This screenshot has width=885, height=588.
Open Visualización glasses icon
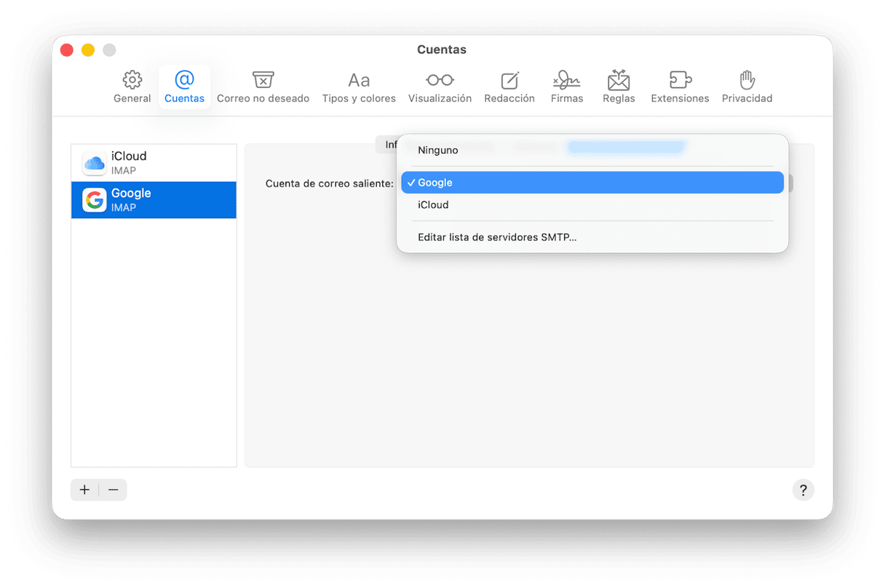(x=440, y=80)
